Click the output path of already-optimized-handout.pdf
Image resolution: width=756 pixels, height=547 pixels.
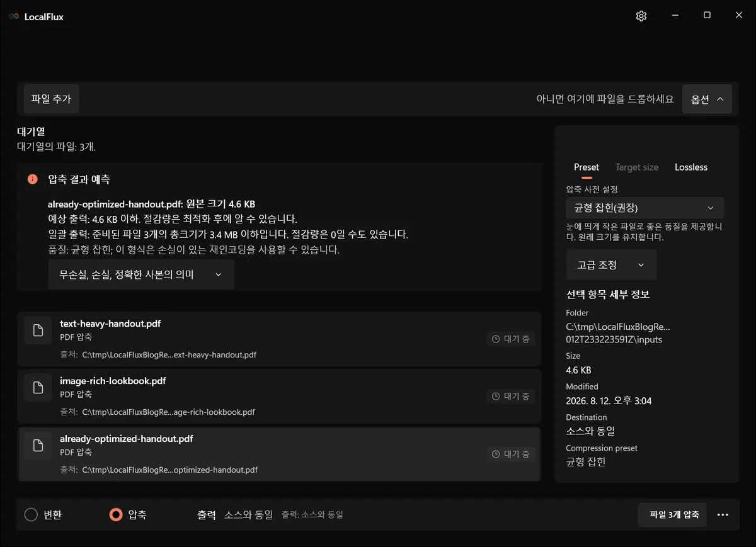170,470
